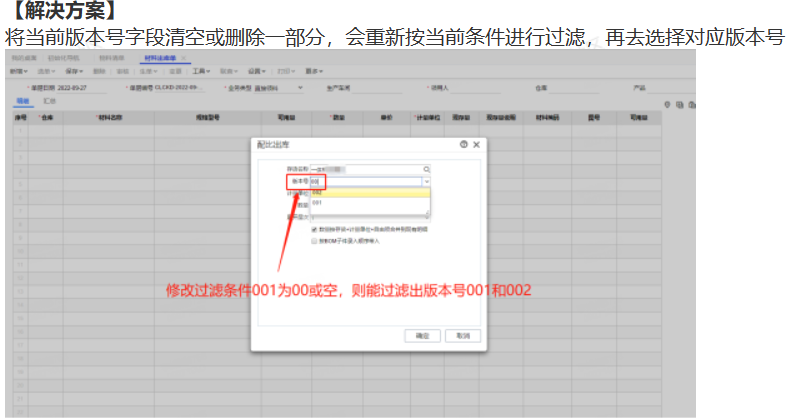797x419 pixels.
Task: Expand the 版本号 dropdown arrow
Action: pyautogui.click(x=426, y=182)
